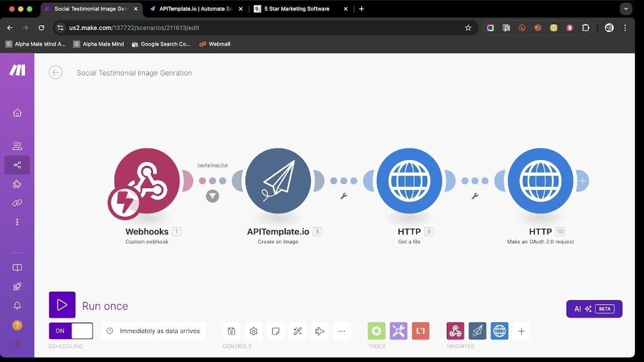The height and width of the screenshot is (362, 644).
Task: Open the green Flow control tools icon
Action: click(x=377, y=331)
